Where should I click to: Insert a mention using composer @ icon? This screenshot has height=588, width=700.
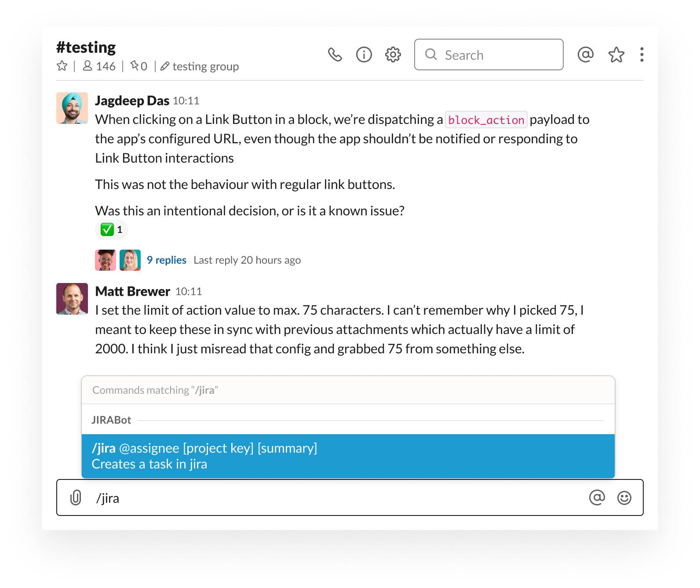pos(597,497)
